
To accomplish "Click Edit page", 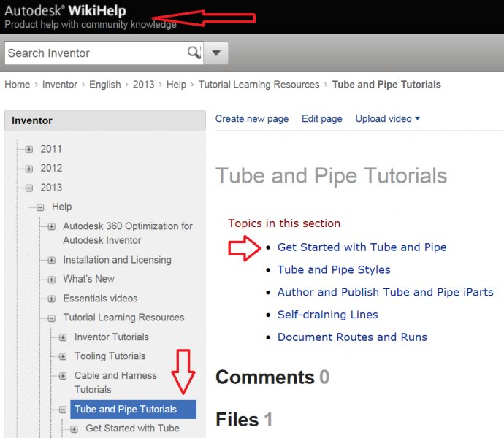I will pos(321,118).
